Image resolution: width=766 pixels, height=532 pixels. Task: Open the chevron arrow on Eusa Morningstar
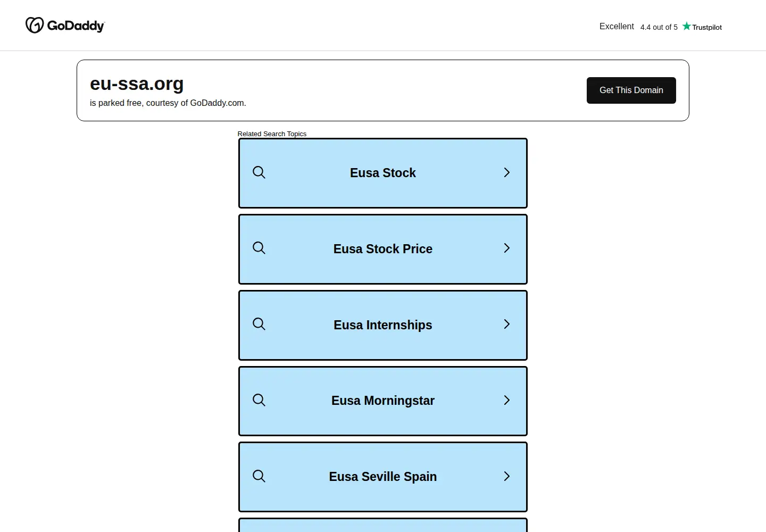[x=507, y=400]
